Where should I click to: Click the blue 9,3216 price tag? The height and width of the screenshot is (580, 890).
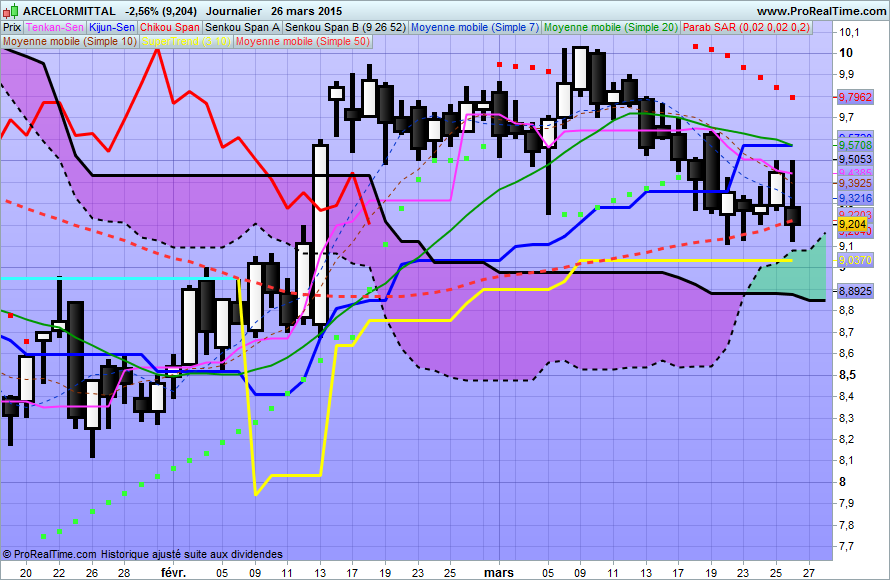[855, 198]
